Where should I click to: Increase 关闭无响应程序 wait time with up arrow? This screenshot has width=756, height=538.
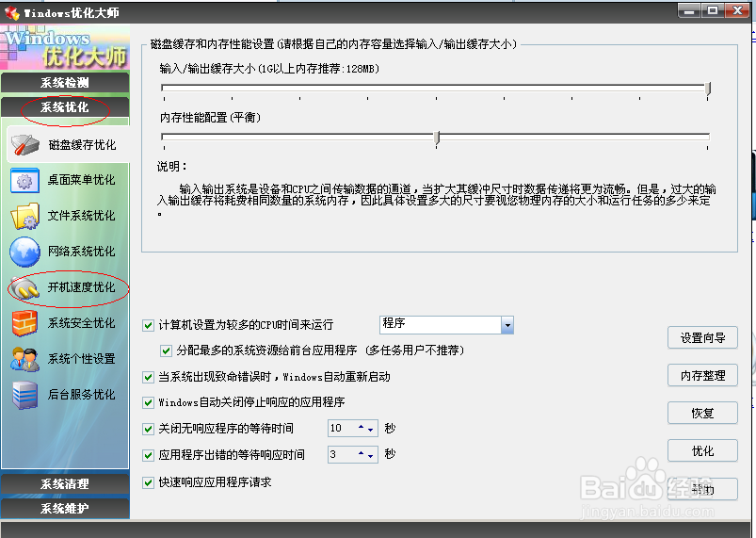(362, 427)
